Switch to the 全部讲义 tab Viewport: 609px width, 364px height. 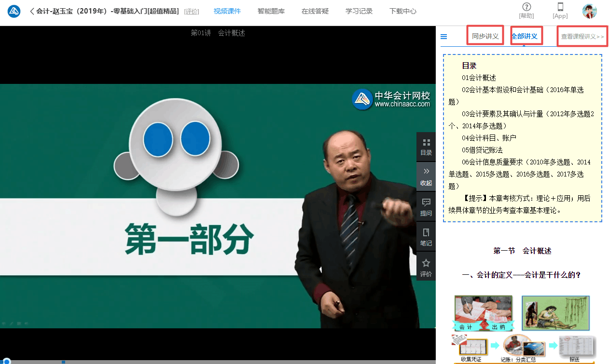tap(526, 36)
